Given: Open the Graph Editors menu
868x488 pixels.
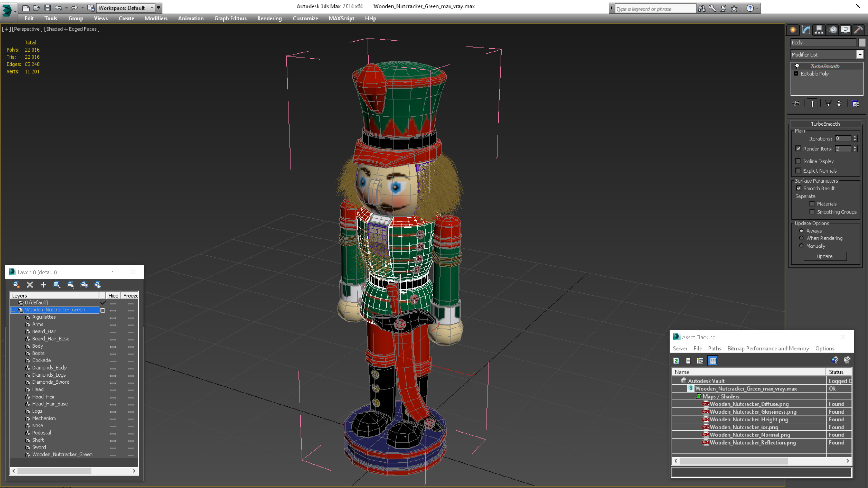Looking at the screenshot, I should (230, 18).
